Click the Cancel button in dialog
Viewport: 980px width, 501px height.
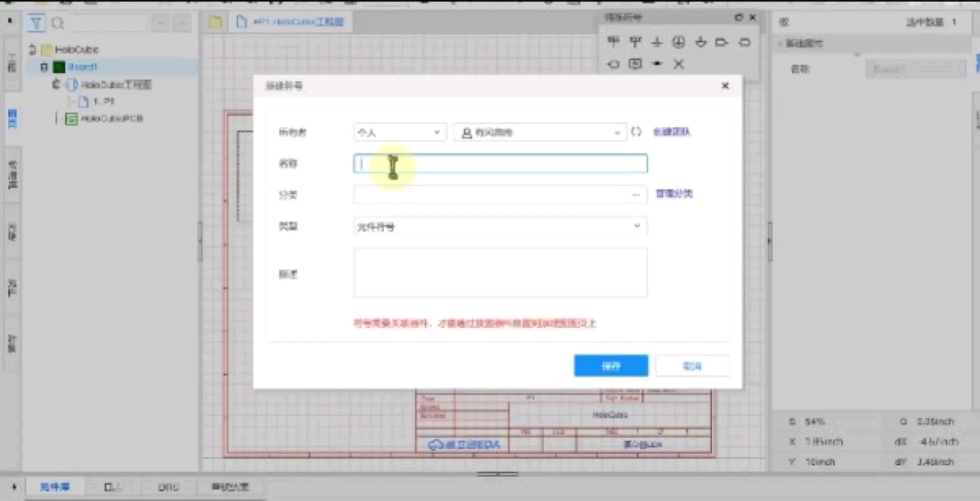(692, 366)
